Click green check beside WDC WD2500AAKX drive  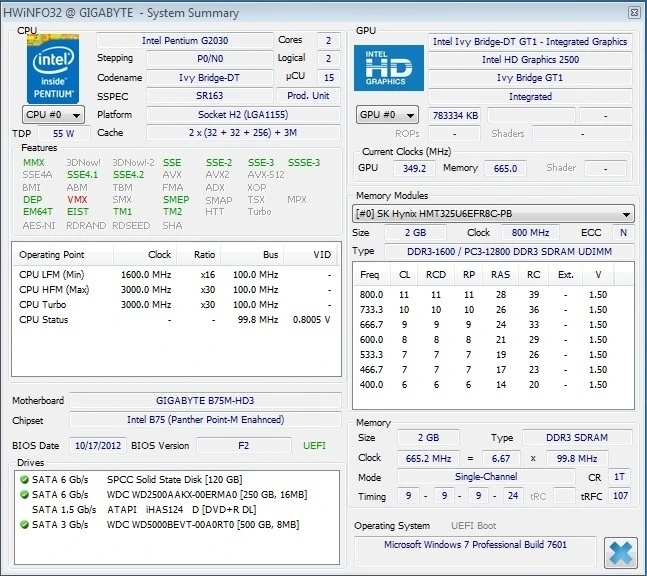[24, 494]
